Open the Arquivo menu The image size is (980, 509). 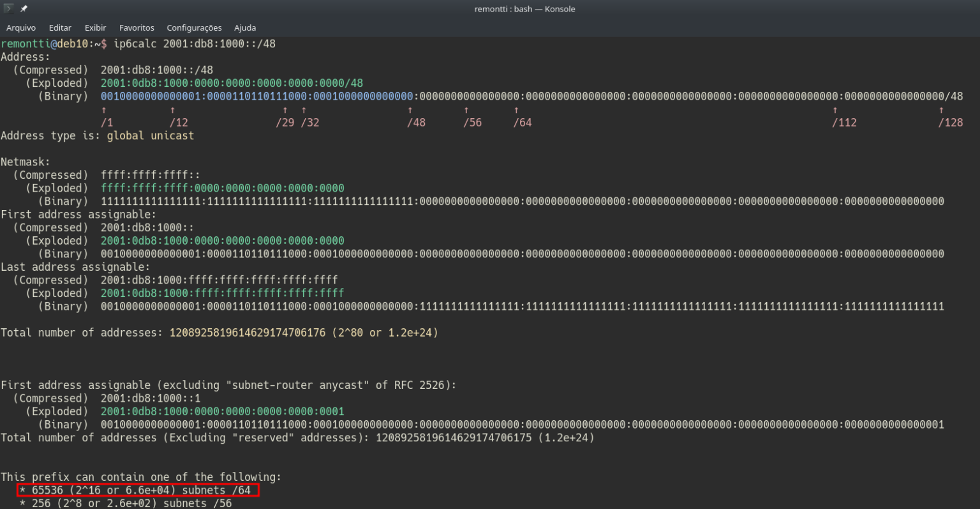21,28
